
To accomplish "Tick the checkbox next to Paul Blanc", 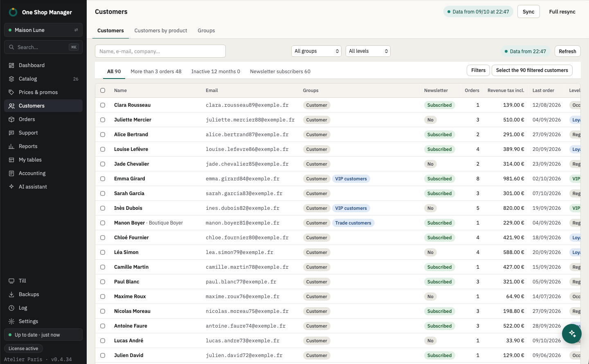I will click(103, 282).
